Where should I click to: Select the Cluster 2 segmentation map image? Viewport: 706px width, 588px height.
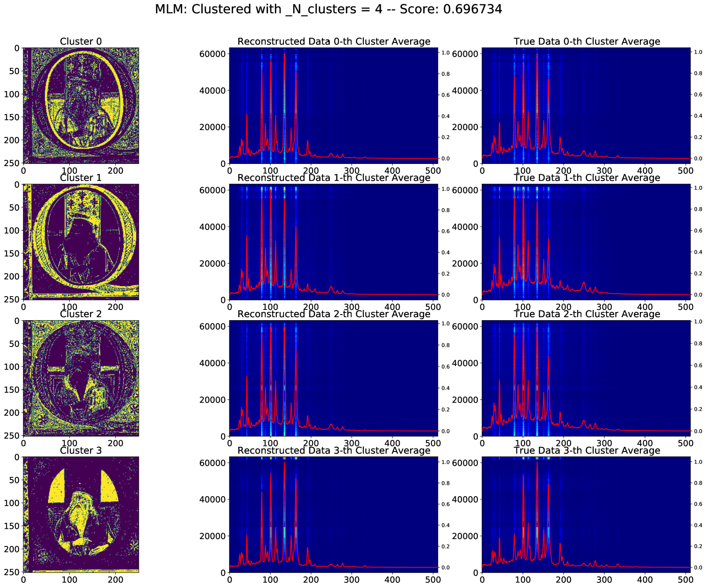click(81, 379)
